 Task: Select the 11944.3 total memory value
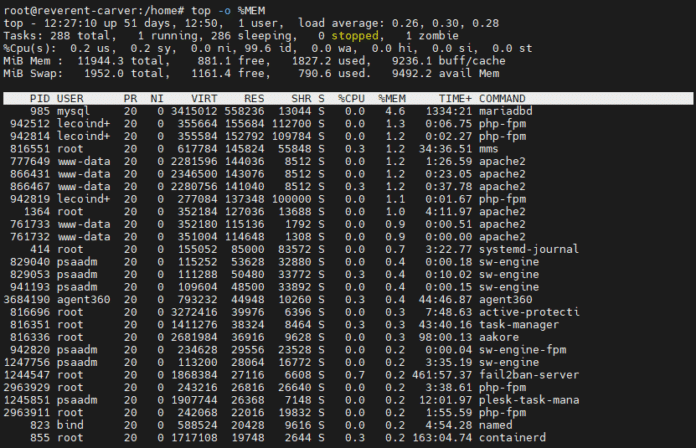point(100,61)
